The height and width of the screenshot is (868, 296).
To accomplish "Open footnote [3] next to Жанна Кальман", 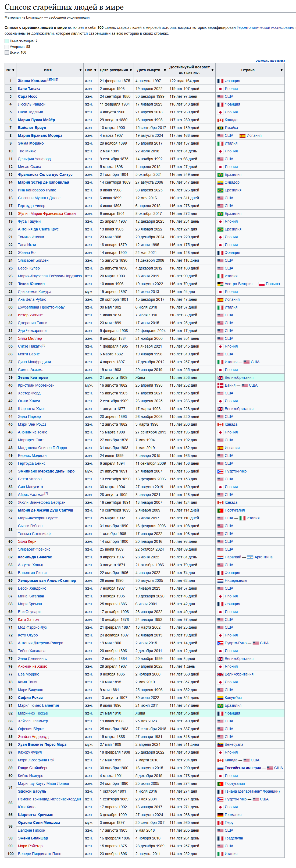I will click(x=49, y=80).
